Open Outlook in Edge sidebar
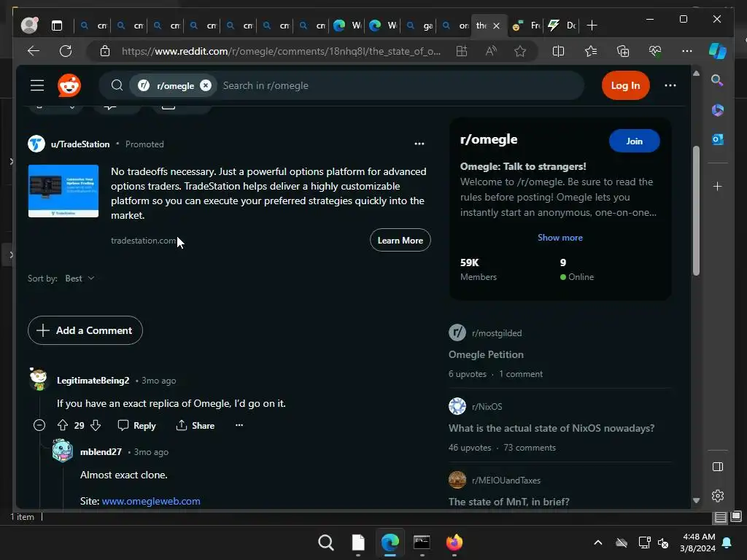The image size is (747, 560). (x=718, y=139)
